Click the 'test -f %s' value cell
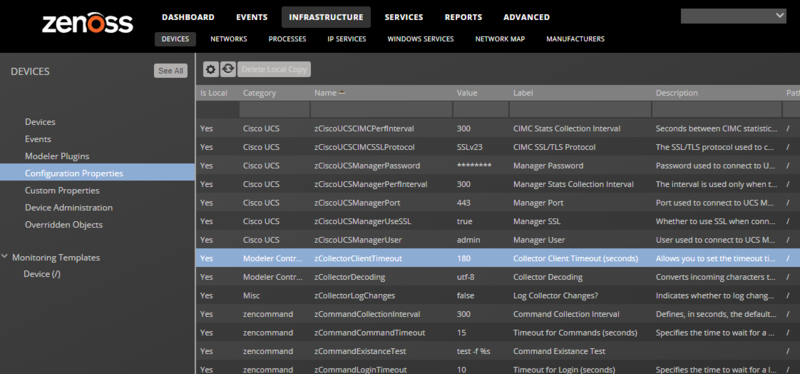Image resolution: width=800 pixels, height=374 pixels. [x=473, y=351]
